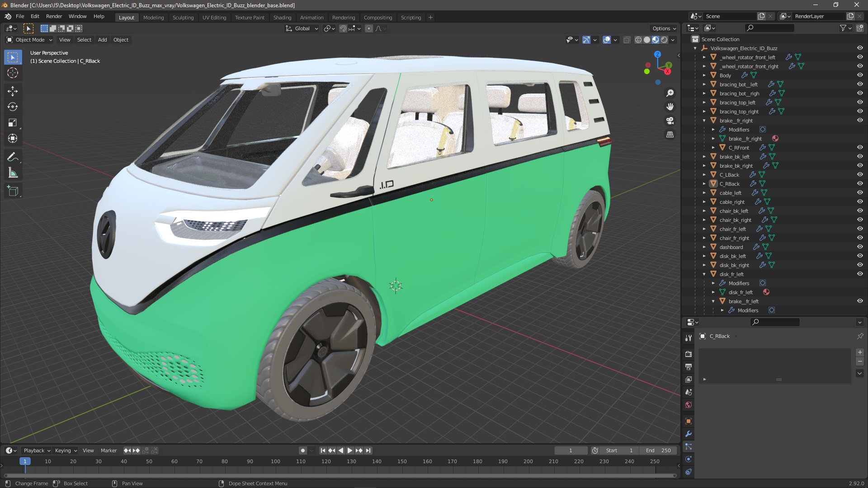Toggle X-ray mode
The image size is (868, 488).
tap(627, 40)
